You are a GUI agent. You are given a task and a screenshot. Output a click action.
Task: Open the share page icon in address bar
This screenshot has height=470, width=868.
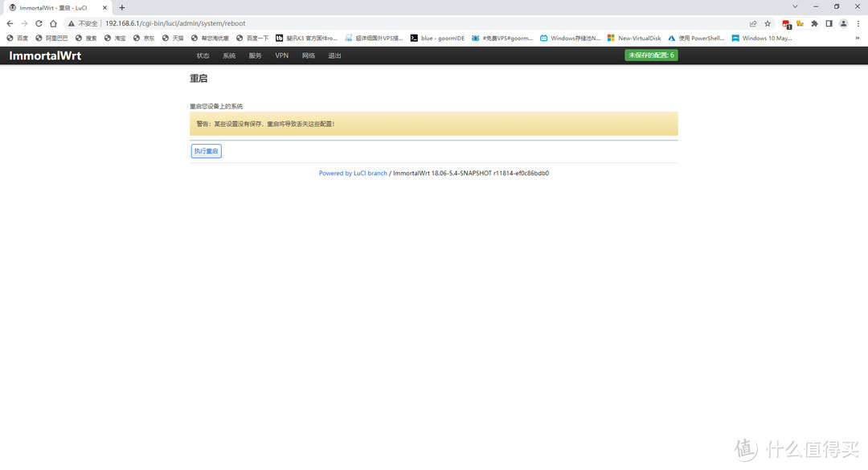click(x=753, y=23)
